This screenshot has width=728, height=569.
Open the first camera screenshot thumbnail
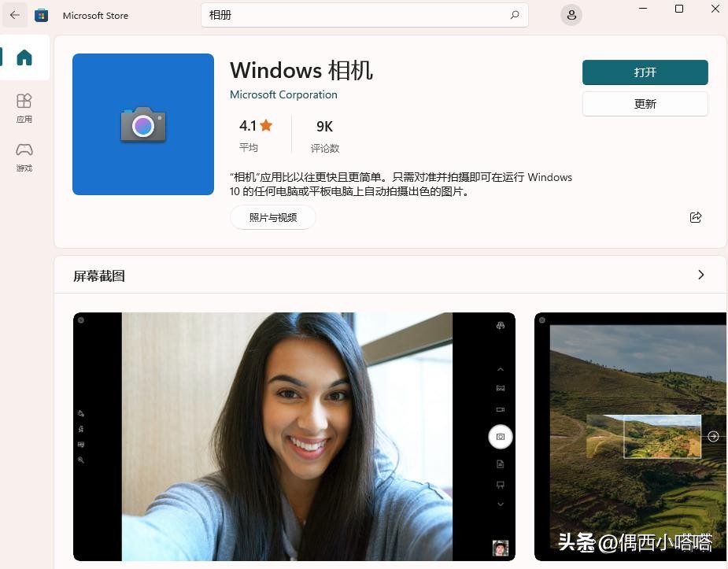coord(294,436)
